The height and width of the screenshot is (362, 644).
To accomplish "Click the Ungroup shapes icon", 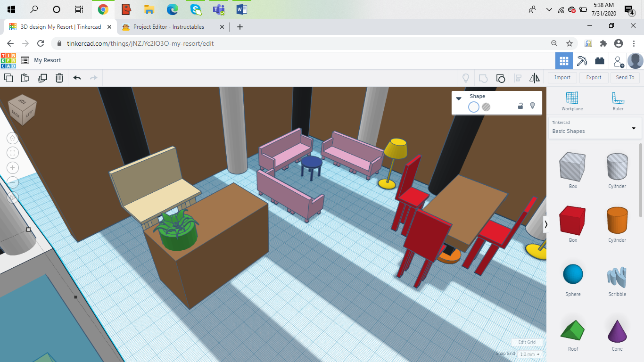I will click(x=501, y=78).
